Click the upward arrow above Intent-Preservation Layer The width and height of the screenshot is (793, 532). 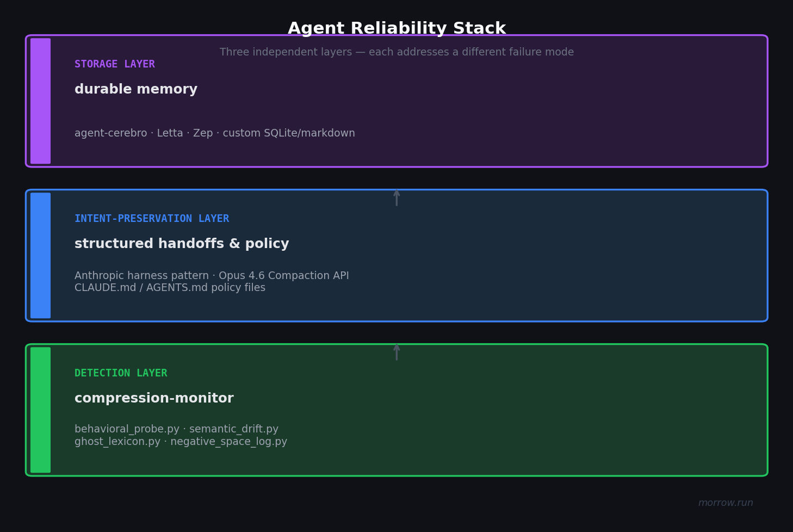[396, 198]
